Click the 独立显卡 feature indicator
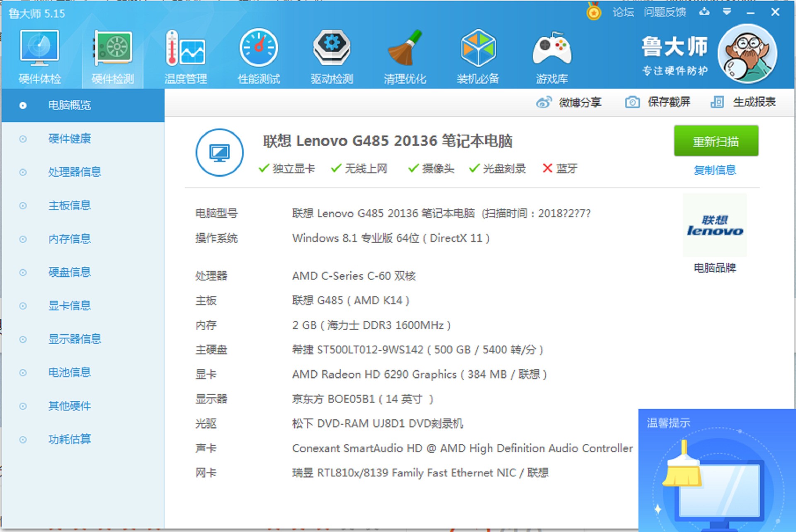This screenshot has height=532, width=796. (286, 168)
